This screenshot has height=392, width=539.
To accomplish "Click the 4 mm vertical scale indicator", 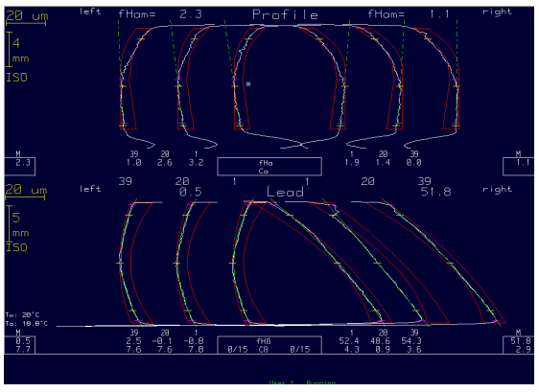I will 18,50.
